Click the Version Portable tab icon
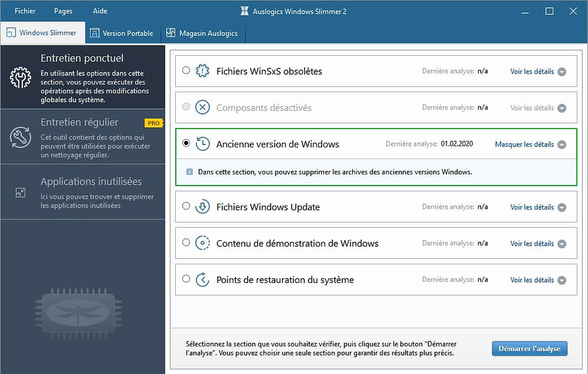The image size is (588, 374). point(95,33)
